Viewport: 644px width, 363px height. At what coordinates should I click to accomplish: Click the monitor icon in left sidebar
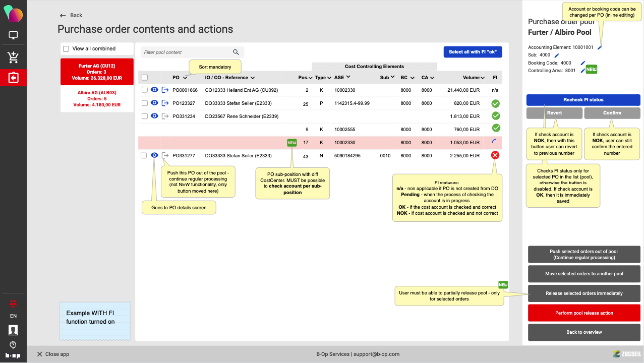(13, 36)
